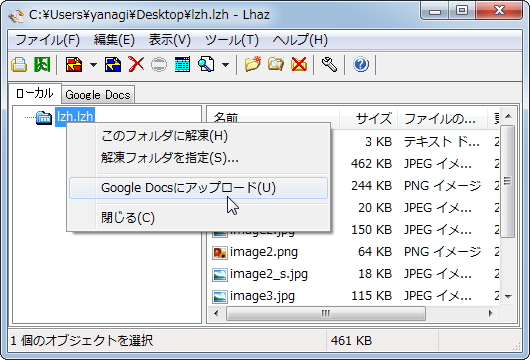The height and width of the screenshot is (360, 530).
Task: Select the image2_s.jpg file row
Action: pyautogui.click(x=354, y=274)
